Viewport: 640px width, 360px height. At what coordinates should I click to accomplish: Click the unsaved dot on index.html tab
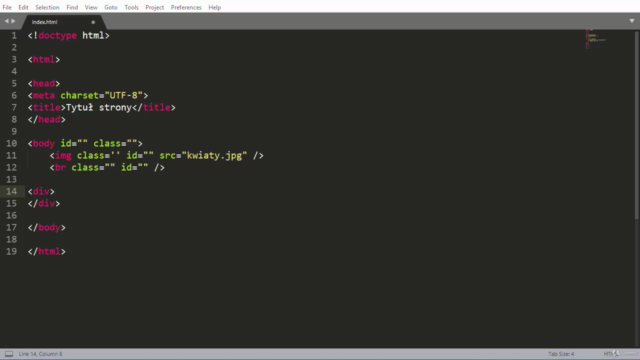pyautogui.click(x=93, y=22)
